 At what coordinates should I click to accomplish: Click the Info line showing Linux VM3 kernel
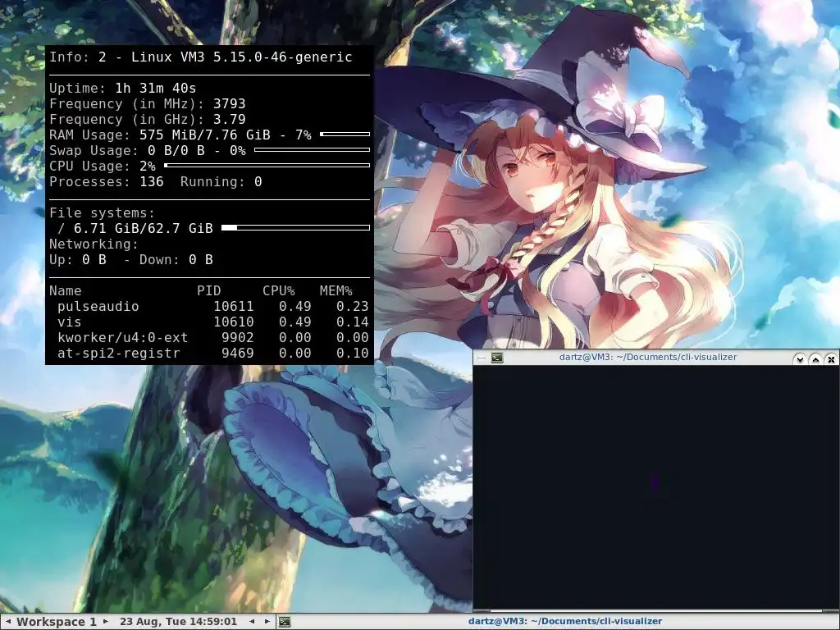(201, 57)
